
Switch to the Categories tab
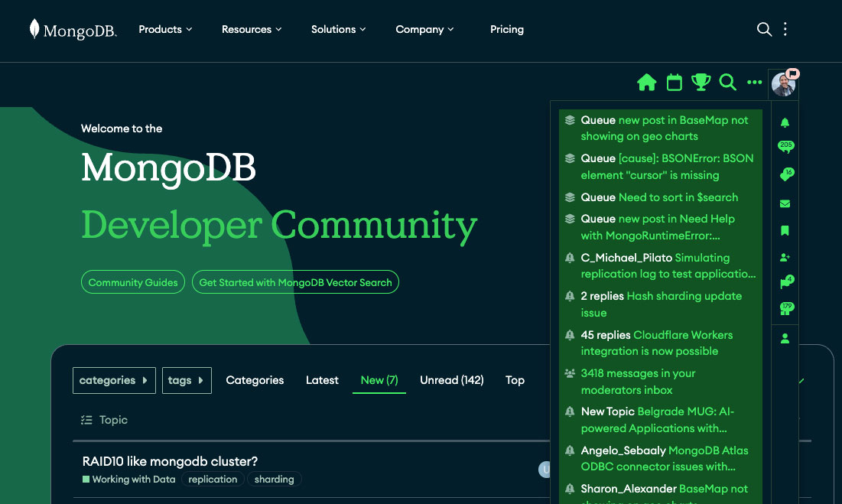(x=255, y=380)
